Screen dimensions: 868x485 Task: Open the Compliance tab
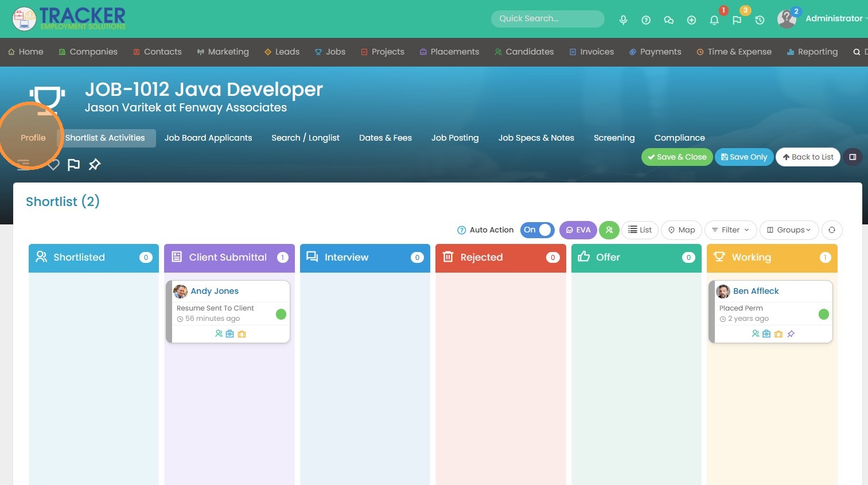680,138
